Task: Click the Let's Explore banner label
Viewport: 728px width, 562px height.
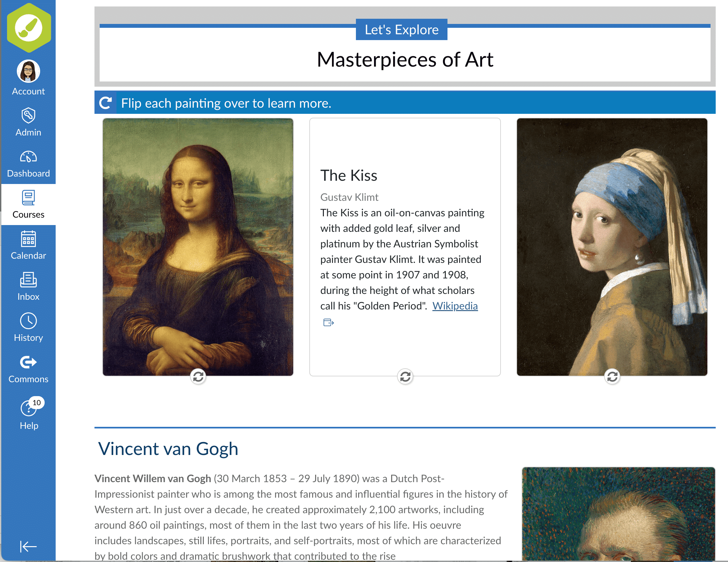Action: click(401, 30)
